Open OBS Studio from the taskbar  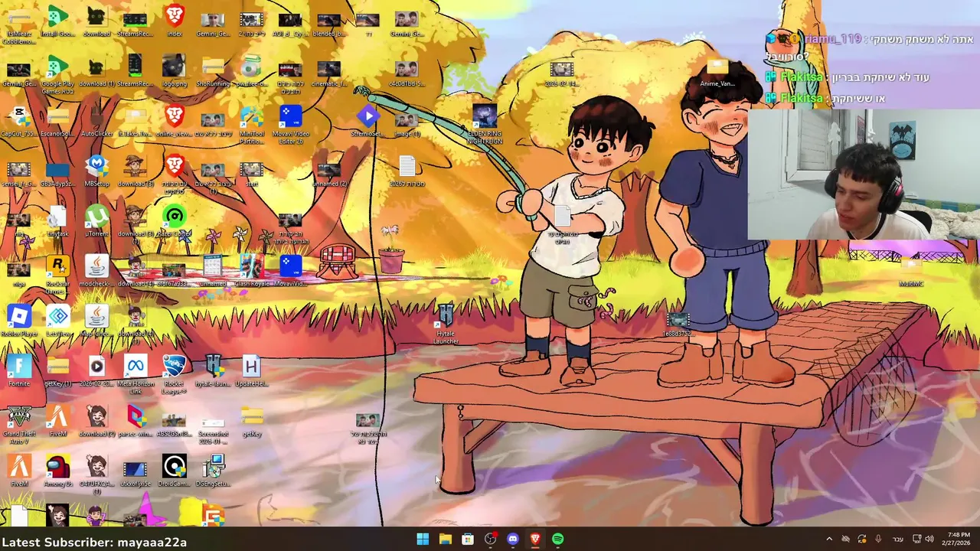(x=490, y=539)
